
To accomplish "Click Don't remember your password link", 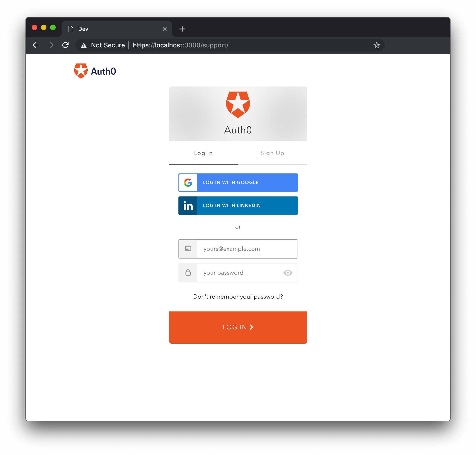I will [238, 296].
